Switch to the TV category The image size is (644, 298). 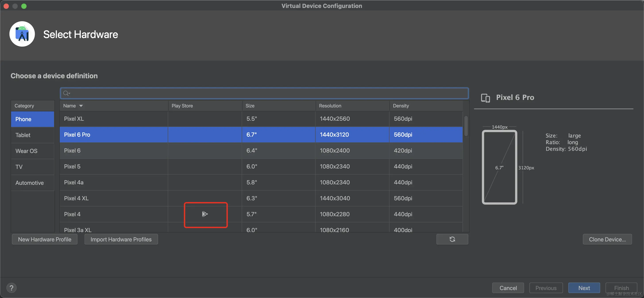coord(33,167)
